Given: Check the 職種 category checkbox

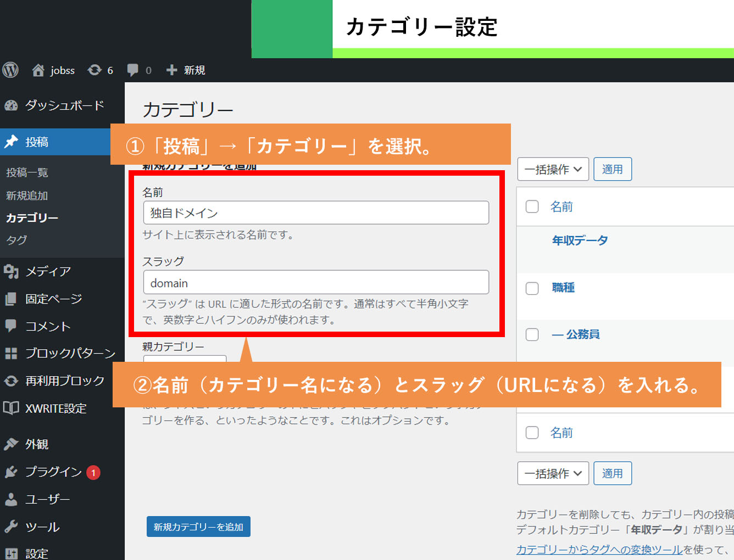Looking at the screenshot, I should [x=532, y=288].
